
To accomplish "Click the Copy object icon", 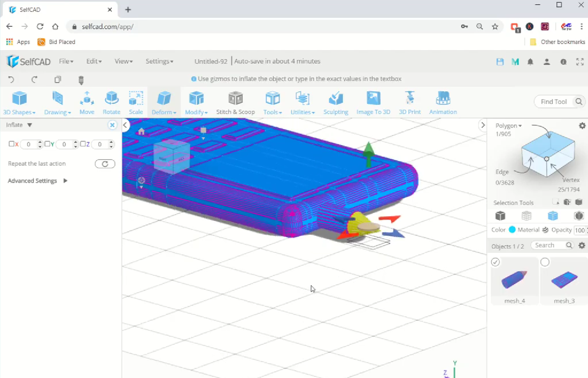I will [x=58, y=80].
